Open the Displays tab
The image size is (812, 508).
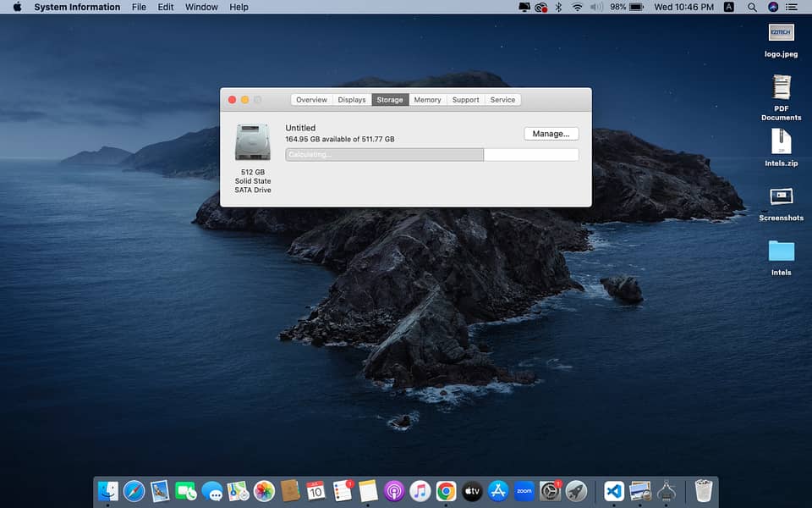pos(352,100)
